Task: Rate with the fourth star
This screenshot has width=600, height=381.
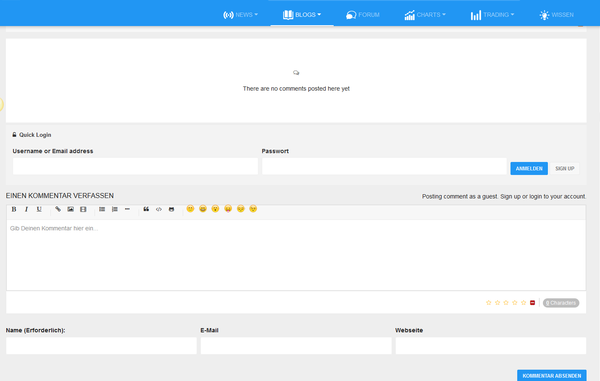Action: 515,303
